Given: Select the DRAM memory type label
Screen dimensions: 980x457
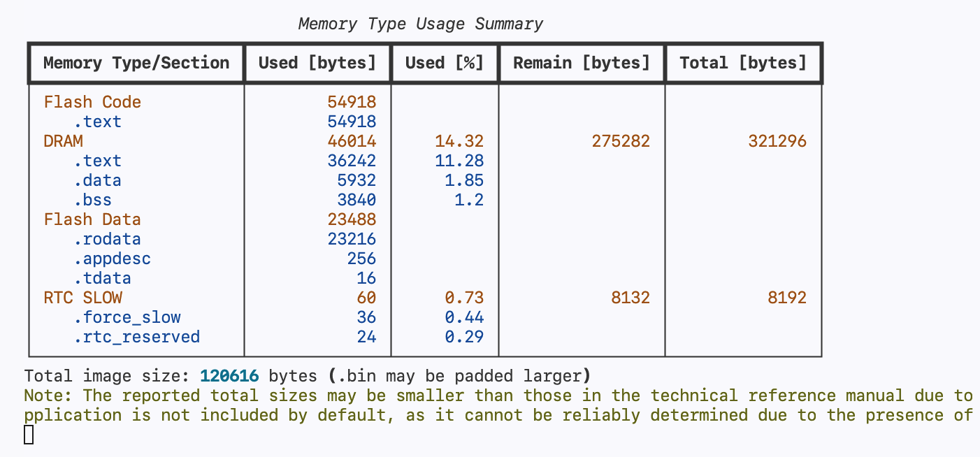Looking at the screenshot, I should point(63,141).
